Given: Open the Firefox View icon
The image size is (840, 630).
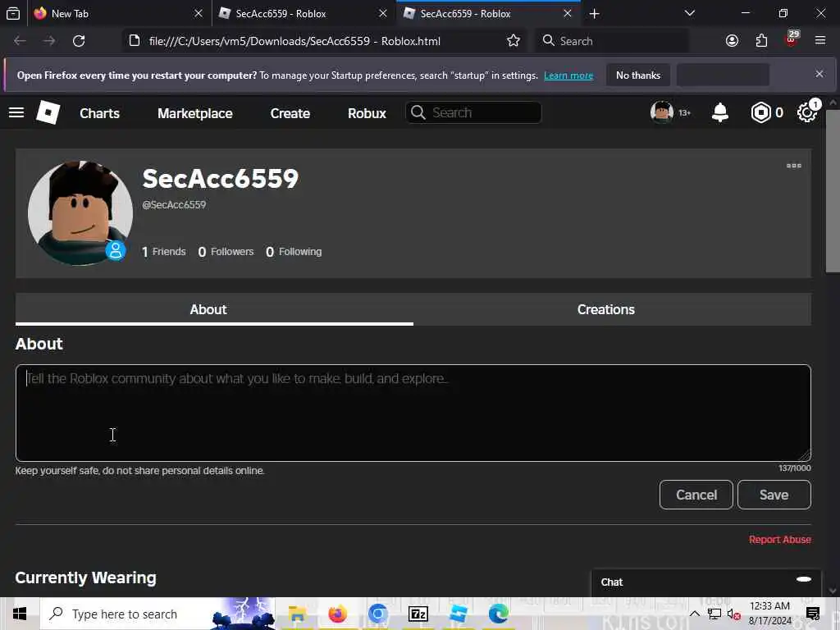Looking at the screenshot, I should 13,13.
